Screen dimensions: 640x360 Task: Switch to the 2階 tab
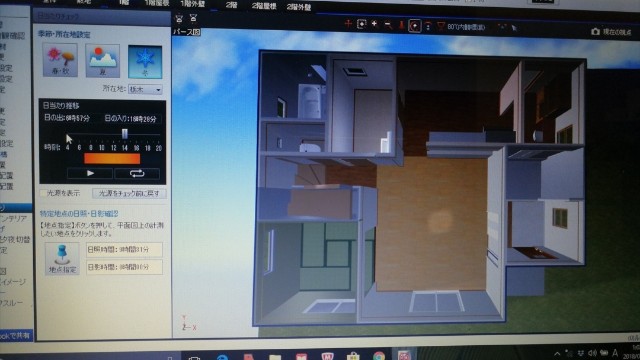click(x=231, y=5)
